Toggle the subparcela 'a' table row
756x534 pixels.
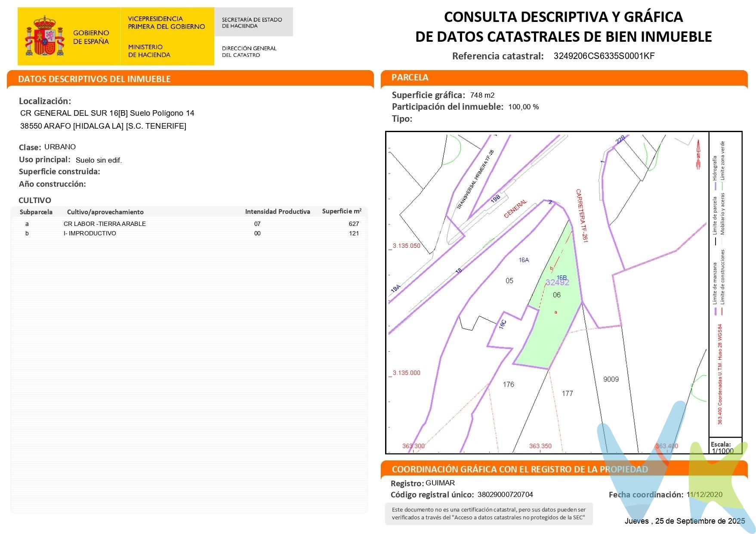tap(189, 224)
